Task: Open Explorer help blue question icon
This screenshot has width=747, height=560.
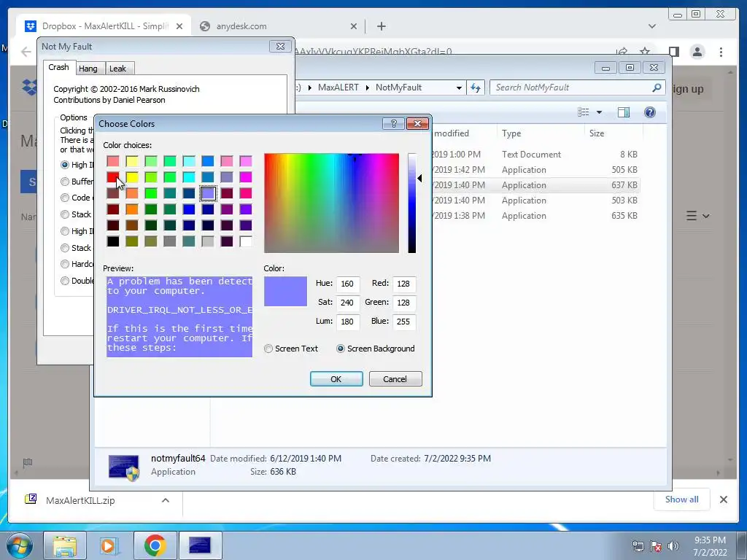Action: (650, 112)
